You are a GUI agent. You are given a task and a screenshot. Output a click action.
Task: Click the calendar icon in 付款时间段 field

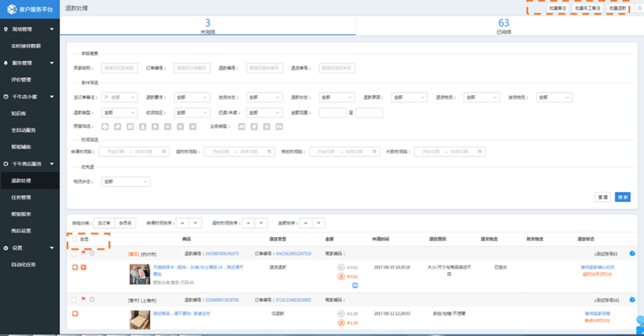[x=479, y=151]
